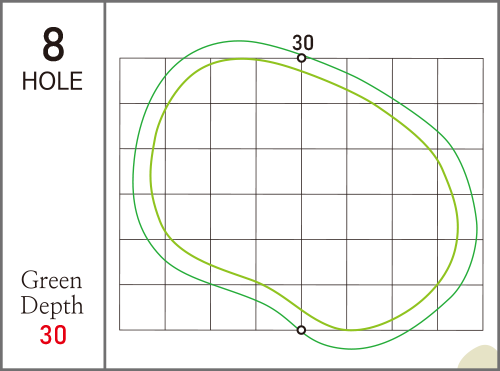The width and height of the screenshot is (500, 371).
Task: Click the top-left grid cell
Action: pos(143,81)
